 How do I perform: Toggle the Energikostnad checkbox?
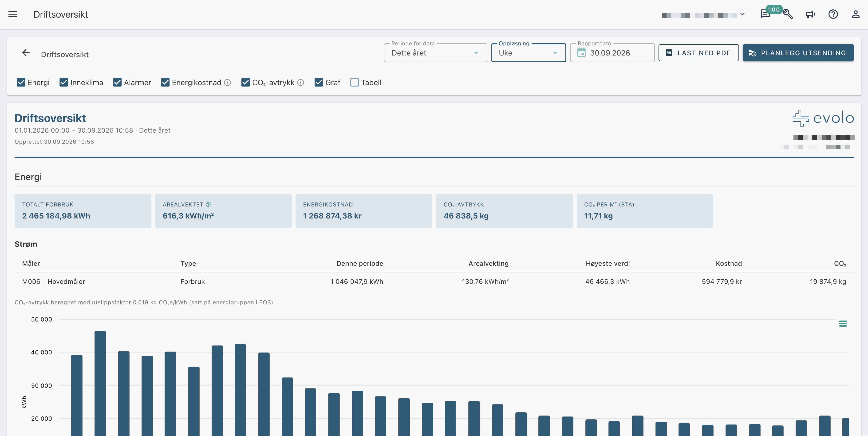(x=165, y=82)
